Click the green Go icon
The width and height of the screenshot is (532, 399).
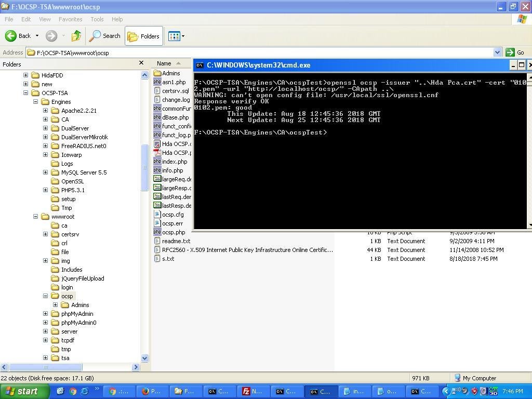[511, 52]
